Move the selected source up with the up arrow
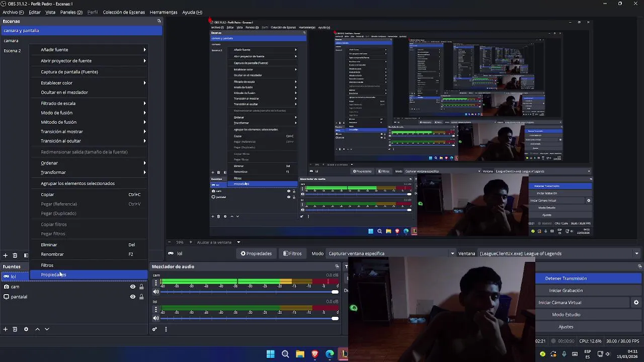Viewport: 644px width, 362px height. pyautogui.click(x=37, y=329)
